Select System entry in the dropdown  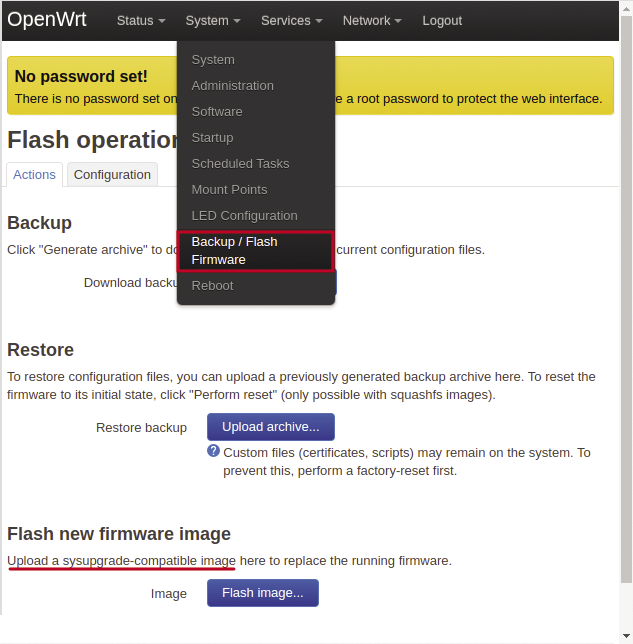coord(213,60)
